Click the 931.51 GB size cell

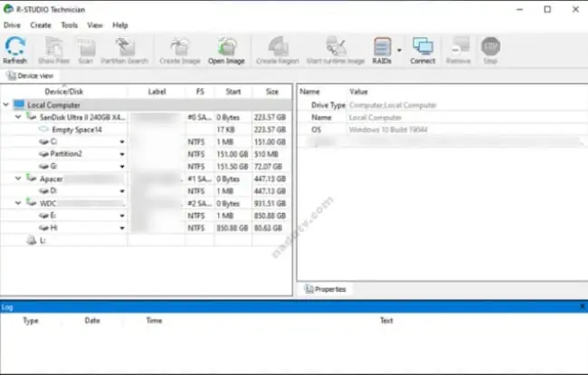click(x=270, y=204)
